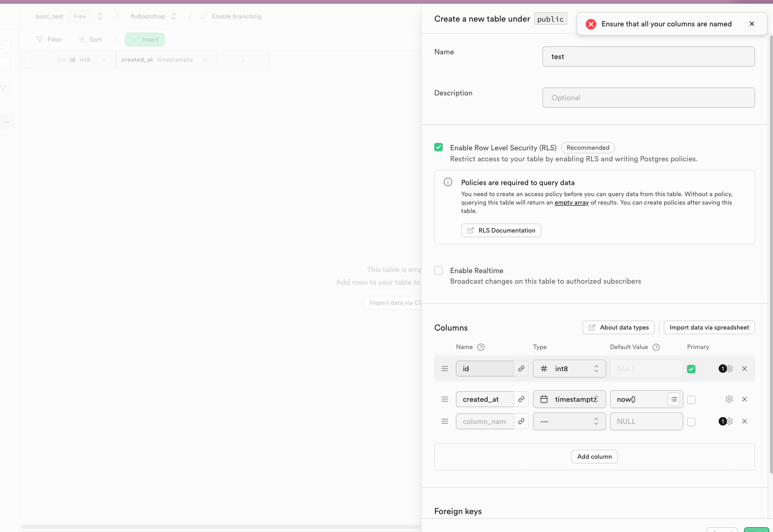Image resolution: width=773 pixels, height=532 pixels.
Task: Open the int8 type dropdown
Action: tap(569, 369)
